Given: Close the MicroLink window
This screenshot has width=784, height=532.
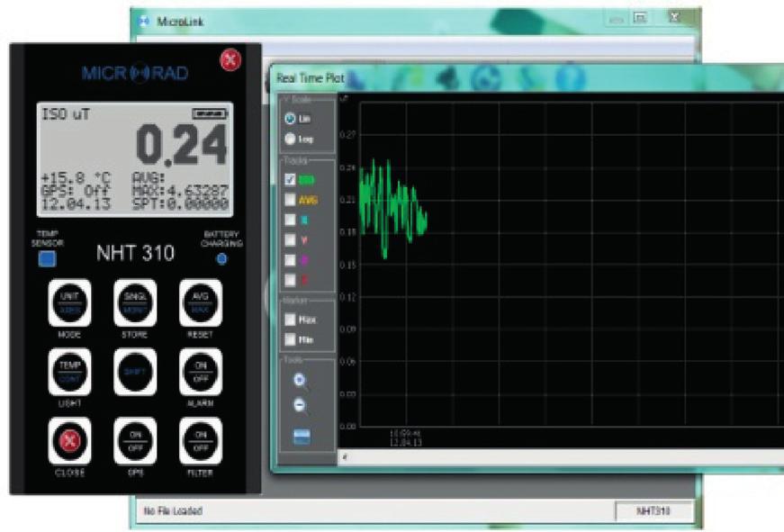Looking at the screenshot, I should [x=674, y=17].
